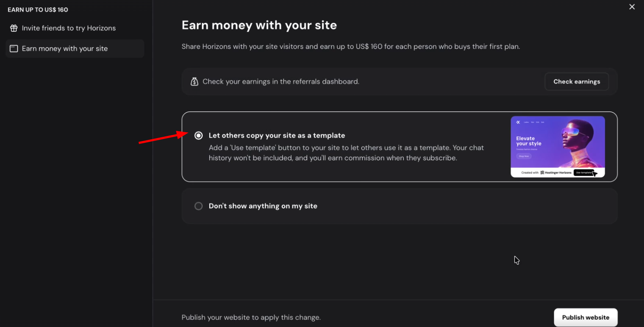Select 'Let others copy your site' radio button

click(x=198, y=136)
